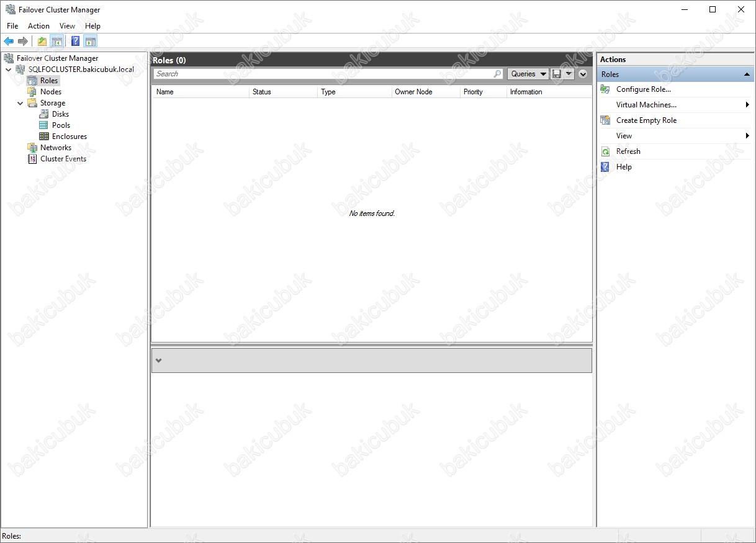Viewport: 756px width, 543px height.
Task: Open the save query dropdown arrow
Action: point(569,74)
